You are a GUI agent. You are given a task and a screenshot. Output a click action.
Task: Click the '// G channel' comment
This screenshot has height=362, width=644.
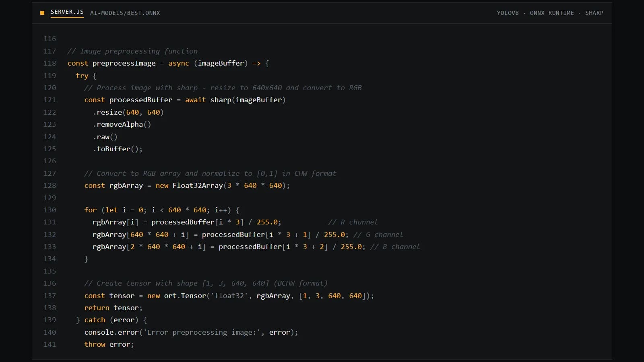click(378, 234)
